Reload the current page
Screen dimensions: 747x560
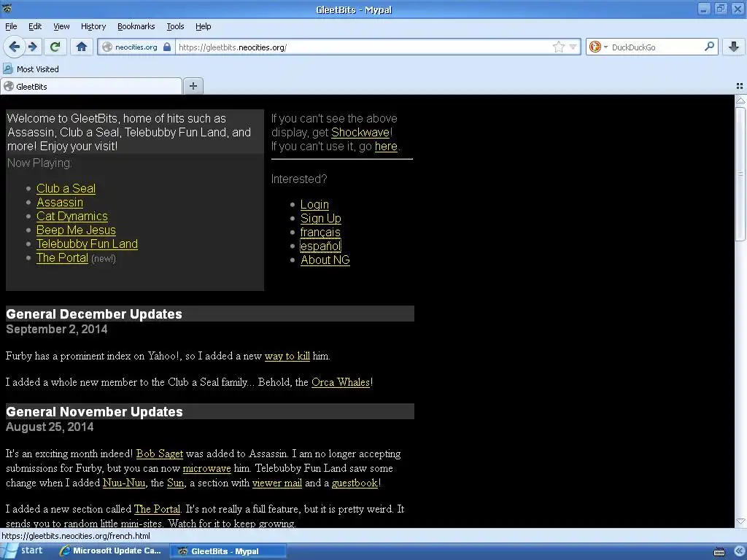(x=55, y=47)
